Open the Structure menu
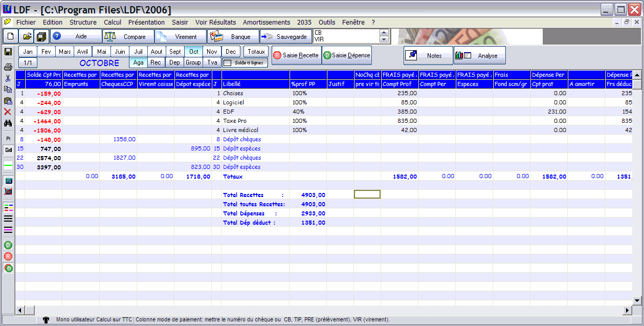The width and height of the screenshot is (644, 326). (x=83, y=23)
